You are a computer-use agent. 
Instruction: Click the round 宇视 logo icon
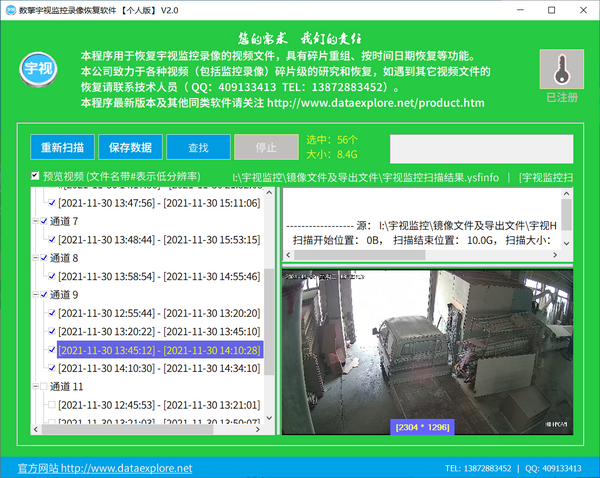pyautogui.click(x=38, y=72)
